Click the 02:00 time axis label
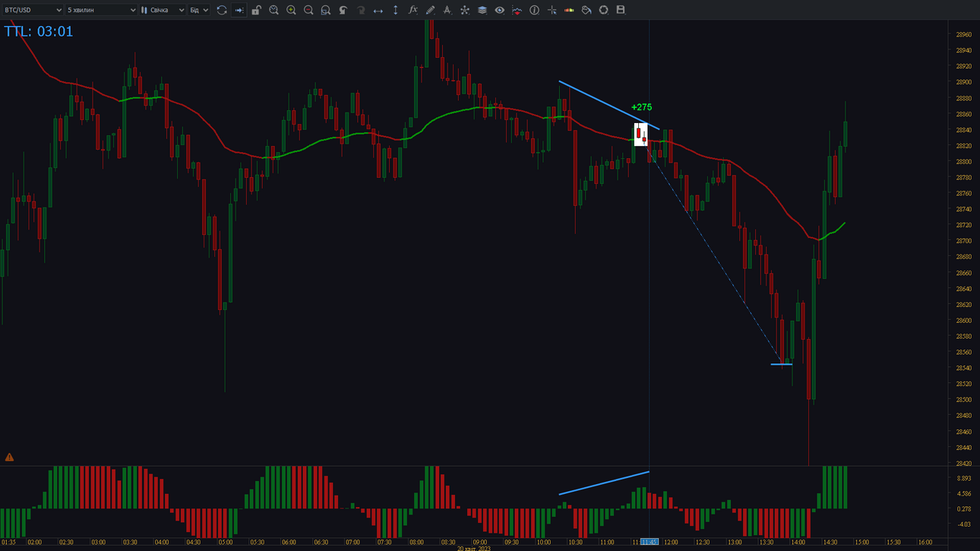 click(35, 542)
